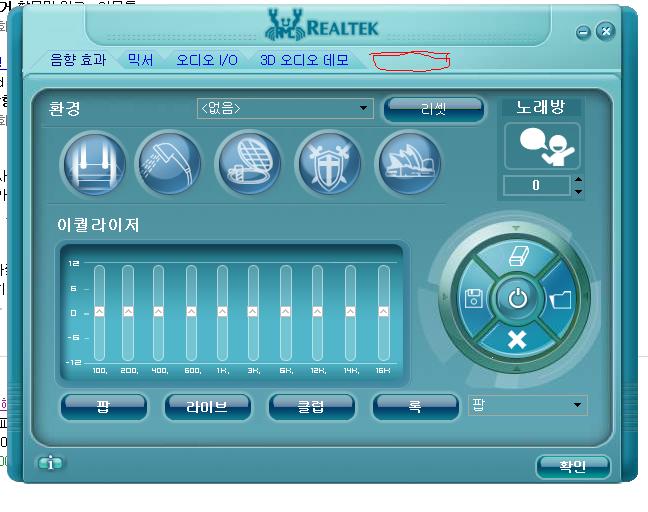648x512 pixels.
Task: Increase karaoke key with up arrow
Action: (x=578, y=179)
